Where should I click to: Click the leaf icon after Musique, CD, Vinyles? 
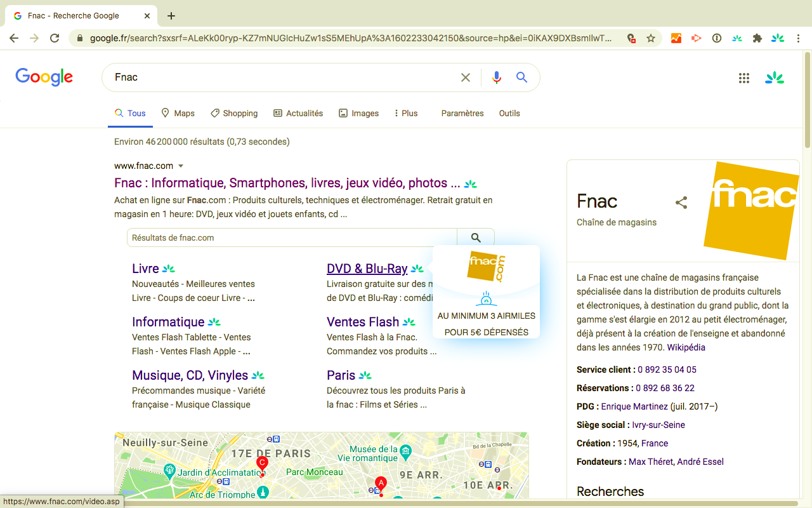coord(258,375)
